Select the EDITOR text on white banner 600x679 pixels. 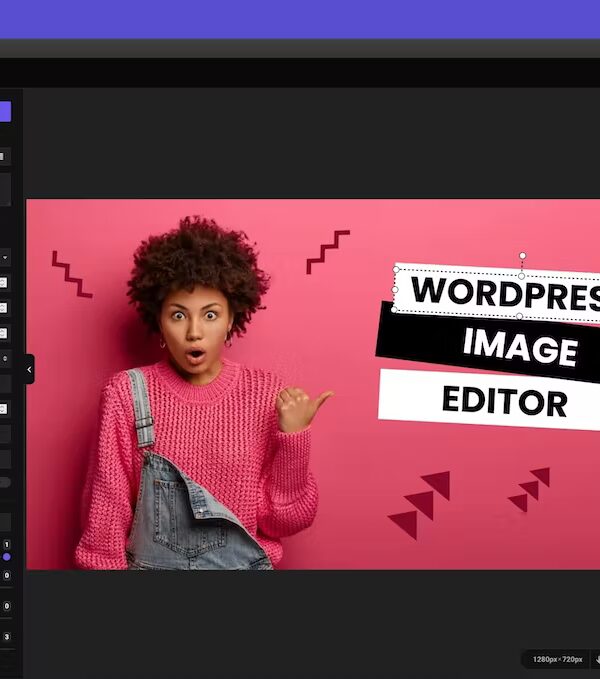[504, 401]
